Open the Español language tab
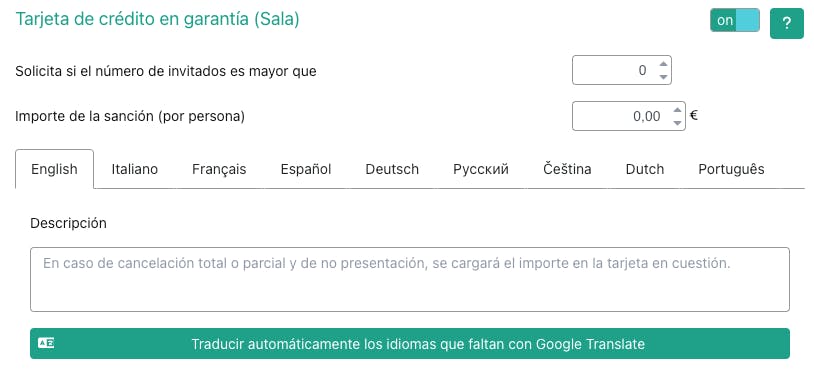This screenshot has width=814, height=391. tap(306, 169)
